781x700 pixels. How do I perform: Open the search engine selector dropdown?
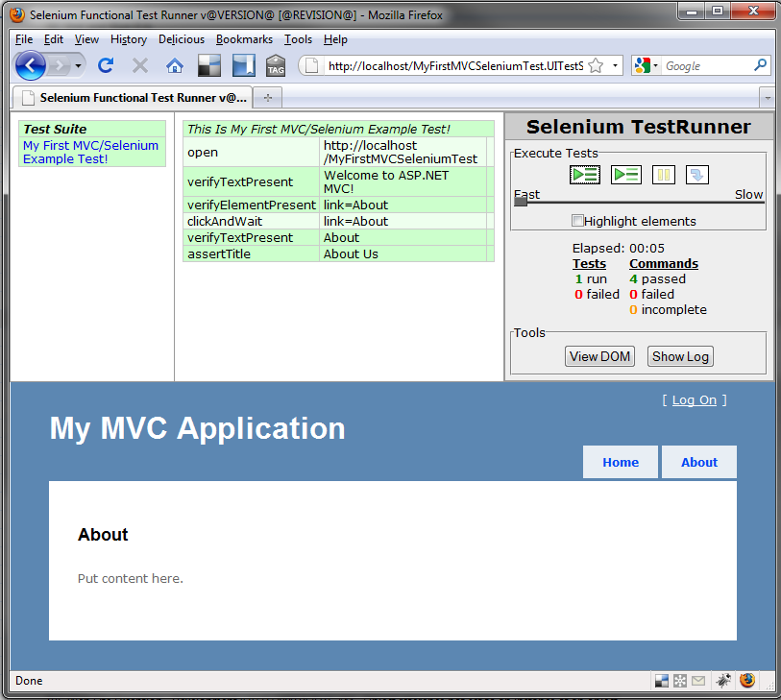coord(655,65)
